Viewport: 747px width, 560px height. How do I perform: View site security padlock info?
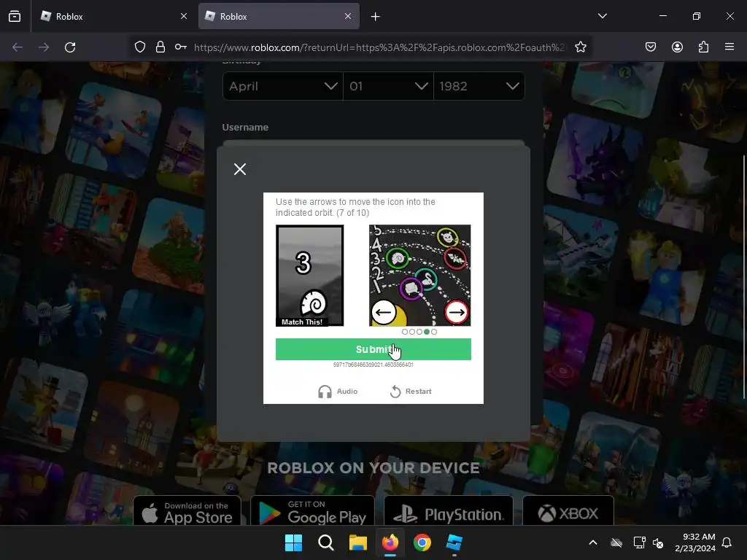click(160, 47)
